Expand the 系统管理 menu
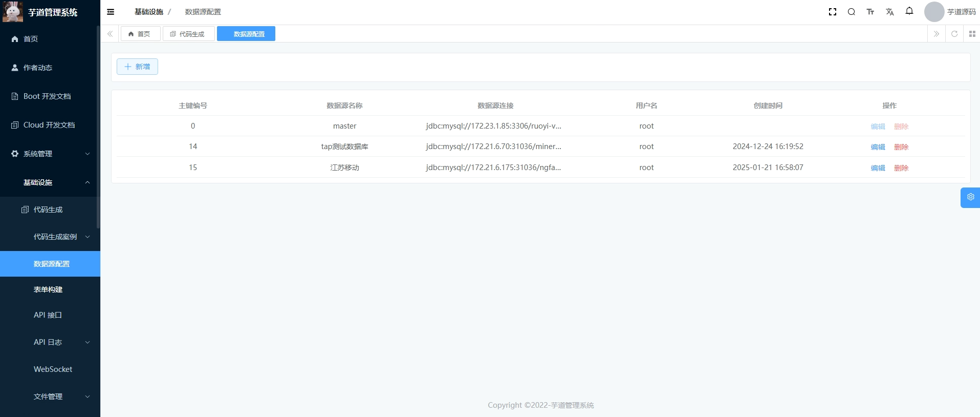Viewport: 980px width, 417px height. (50, 154)
